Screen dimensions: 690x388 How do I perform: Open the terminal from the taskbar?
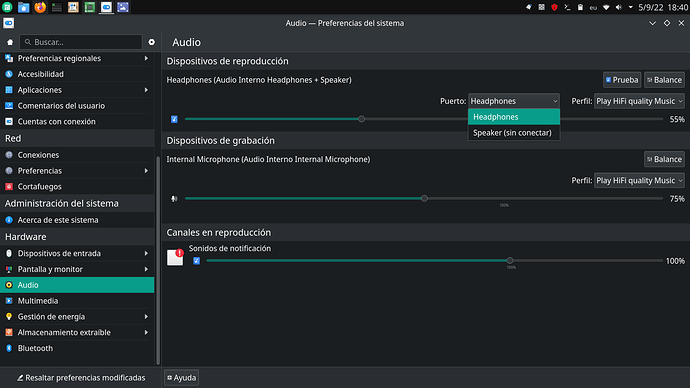pos(57,7)
